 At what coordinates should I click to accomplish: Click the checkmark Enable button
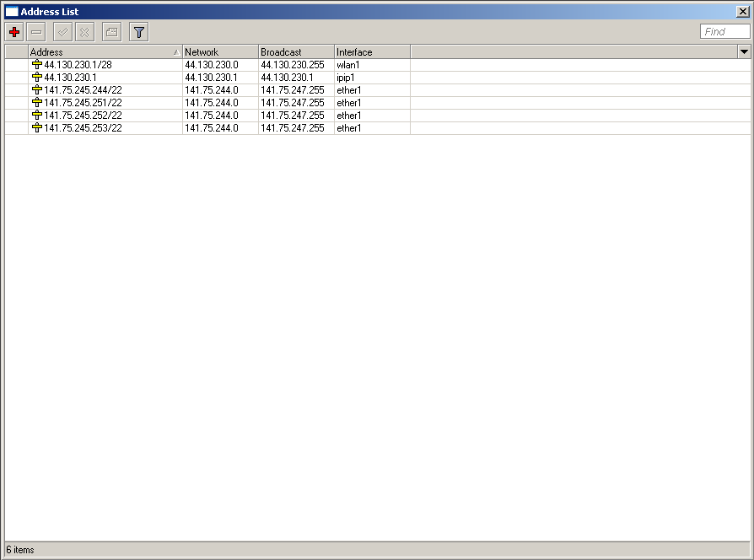(62, 32)
